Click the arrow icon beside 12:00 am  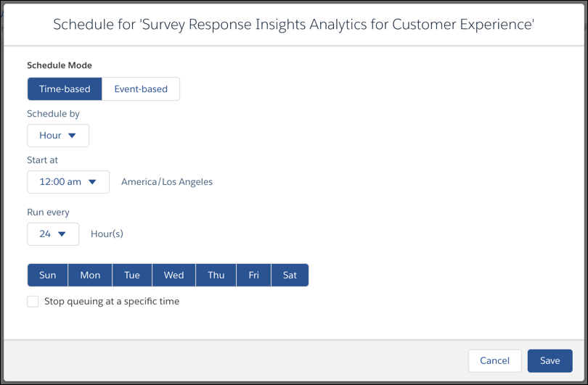(92, 182)
